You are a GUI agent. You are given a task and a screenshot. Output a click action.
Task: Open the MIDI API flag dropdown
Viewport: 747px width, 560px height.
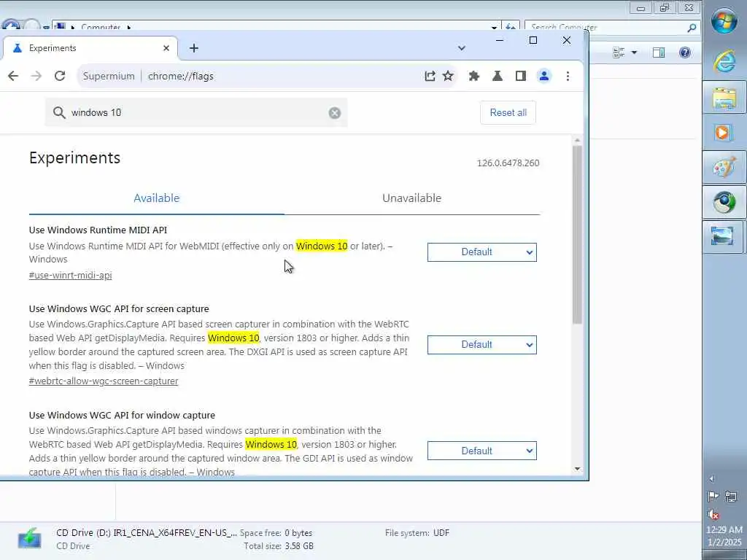[482, 252]
